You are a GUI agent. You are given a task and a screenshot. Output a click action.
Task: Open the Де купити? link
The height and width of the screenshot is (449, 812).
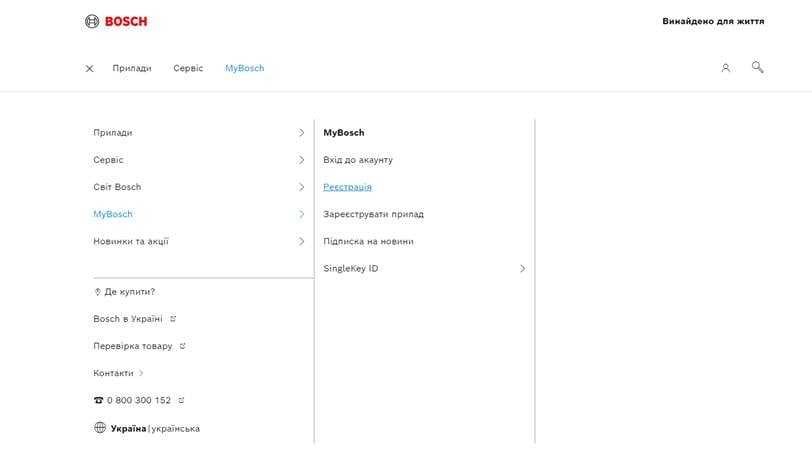pyautogui.click(x=129, y=292)
